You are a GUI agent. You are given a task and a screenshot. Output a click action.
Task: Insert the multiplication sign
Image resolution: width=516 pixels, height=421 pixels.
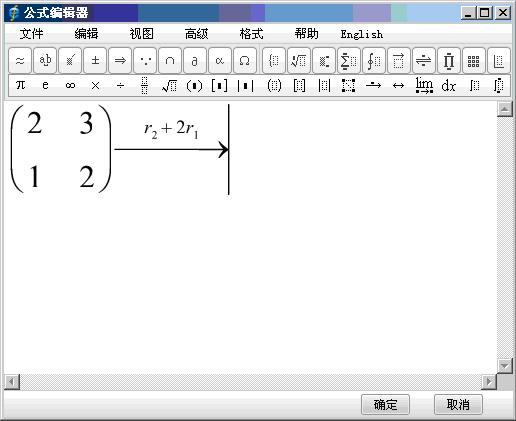pos(95,86)
